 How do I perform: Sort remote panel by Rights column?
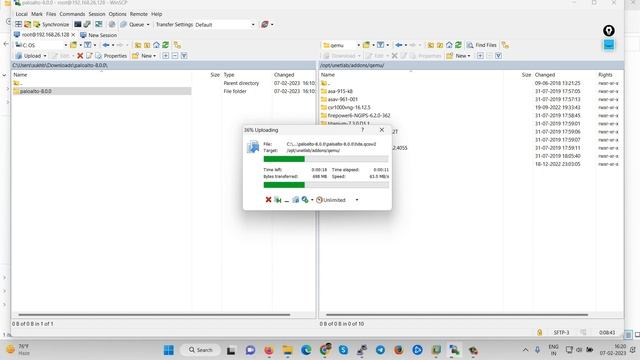pyautogui.click(x=605, y=75)
